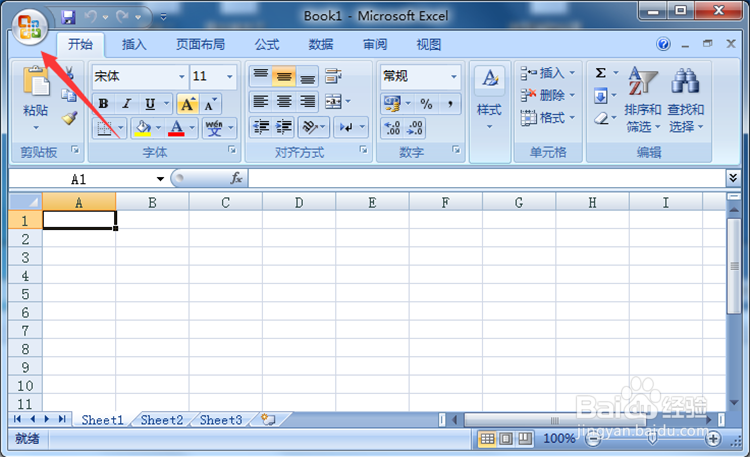Toggle Wrap Text for cell
750x457 pixels.
click(x=333, y=76)
